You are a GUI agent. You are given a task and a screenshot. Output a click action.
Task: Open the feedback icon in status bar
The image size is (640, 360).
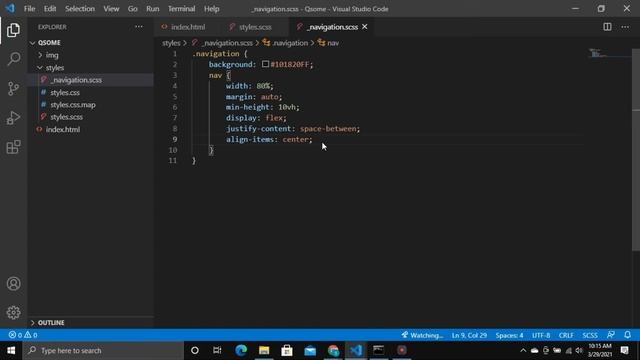(x=611, y=335)
